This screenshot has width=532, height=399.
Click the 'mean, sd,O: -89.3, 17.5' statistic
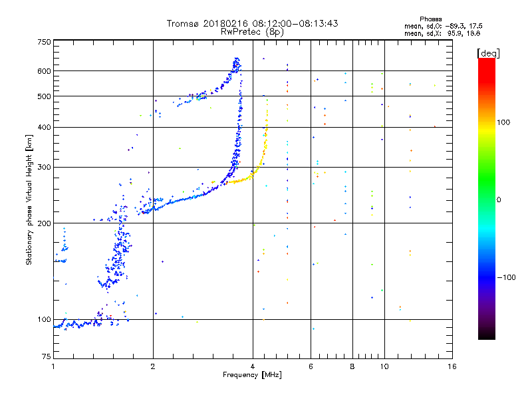(x=443, y=26)
